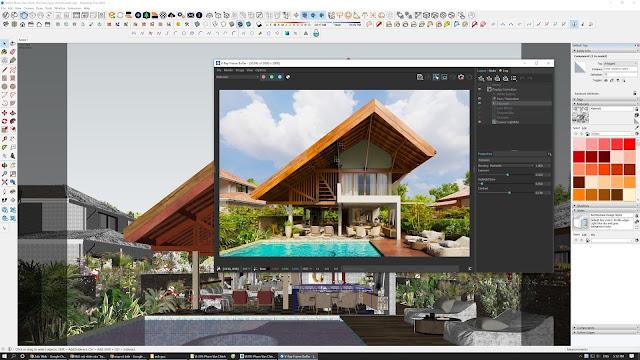Click the padlock icon in third toolbar row
Screen dimensions: 640x360
[x=316, y=33]
